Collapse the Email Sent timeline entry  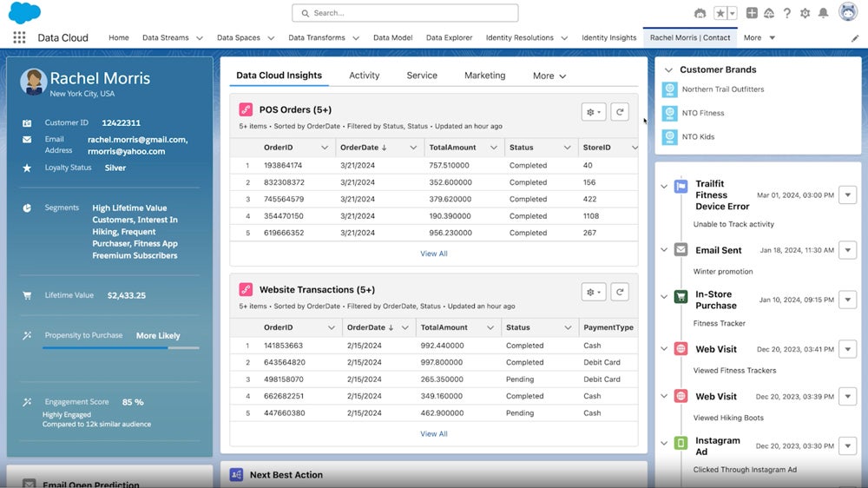pos(664,250)
